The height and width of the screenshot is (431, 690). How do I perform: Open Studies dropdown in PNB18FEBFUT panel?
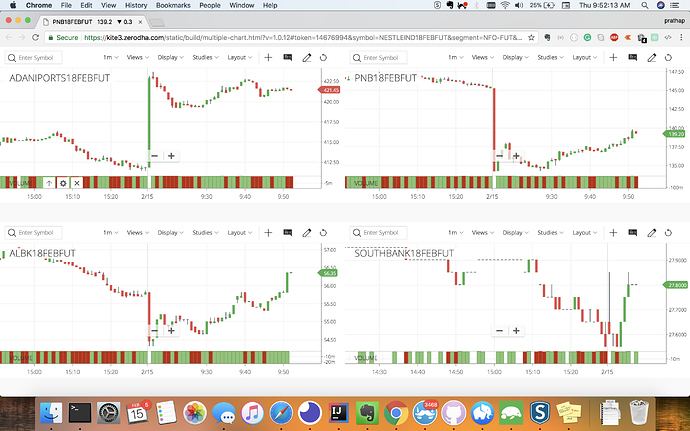tap(551, 58)
